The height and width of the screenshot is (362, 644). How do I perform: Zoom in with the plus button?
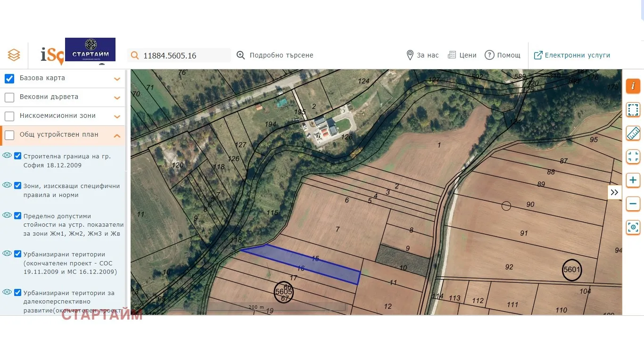pyautogui.click(x=633, y=180)
